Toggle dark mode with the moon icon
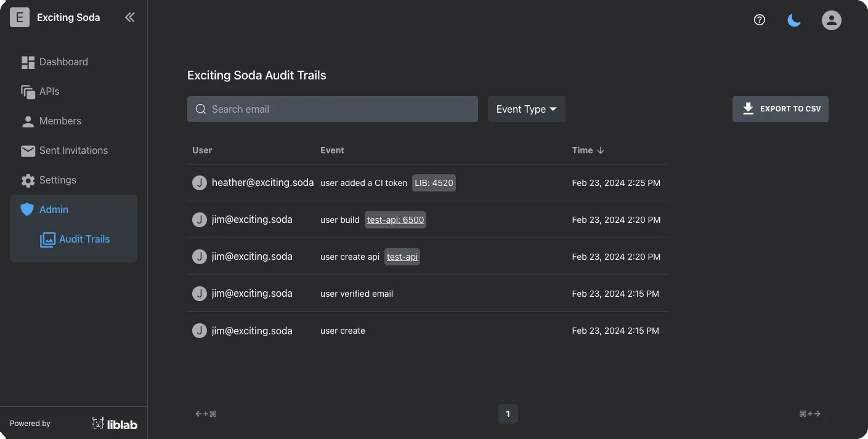This screenshot has width=868, height=439. [793, 20]
